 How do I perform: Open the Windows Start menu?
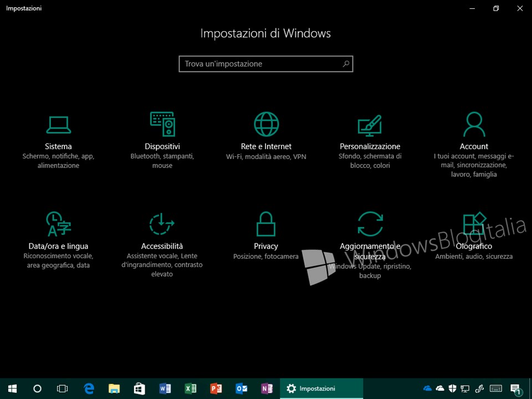[x=12, y=388]
